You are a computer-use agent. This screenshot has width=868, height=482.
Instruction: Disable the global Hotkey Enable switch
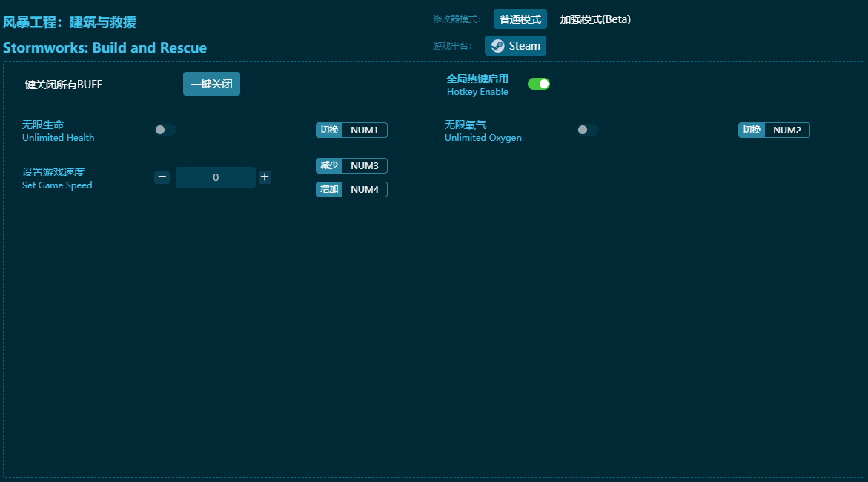[x=539, y=84]
